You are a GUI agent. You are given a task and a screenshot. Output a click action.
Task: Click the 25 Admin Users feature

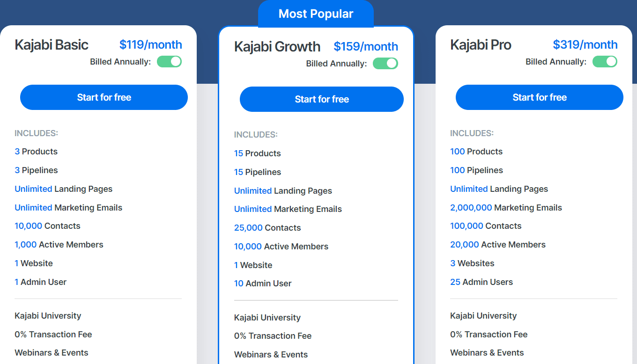[481, 282]
